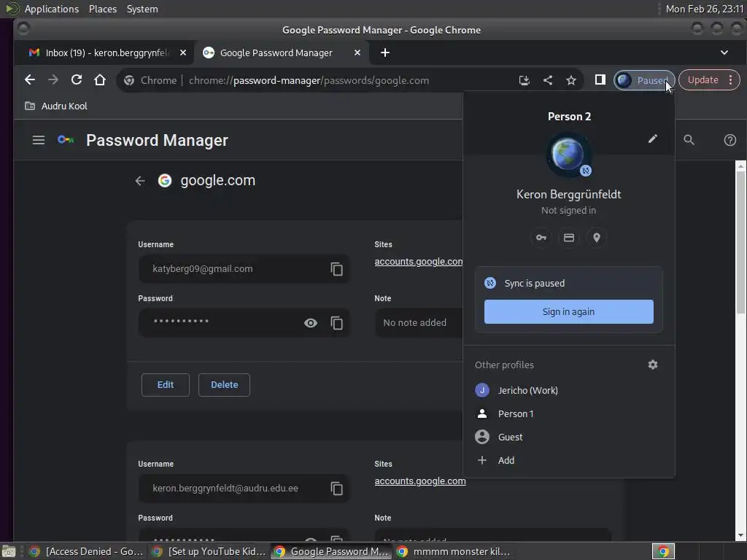This screenshot has height=560, width=747.
Task: Click the clock showing Mon Feb 26, 23:11
Action: 704,9
